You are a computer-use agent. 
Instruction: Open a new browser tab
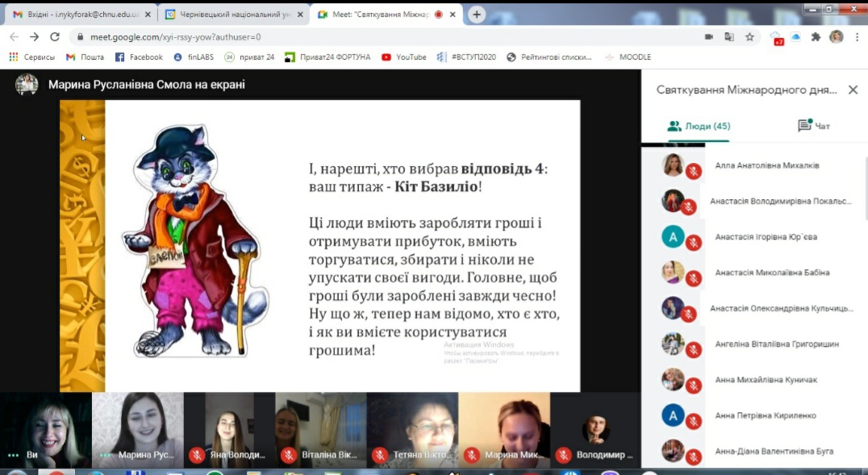(477, 15)
